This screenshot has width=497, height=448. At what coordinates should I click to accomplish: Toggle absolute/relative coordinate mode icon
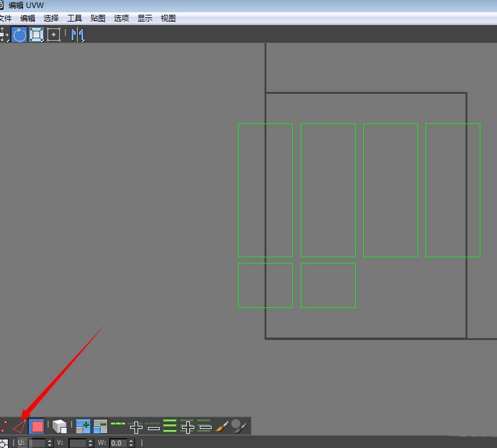tap(4, 443)
